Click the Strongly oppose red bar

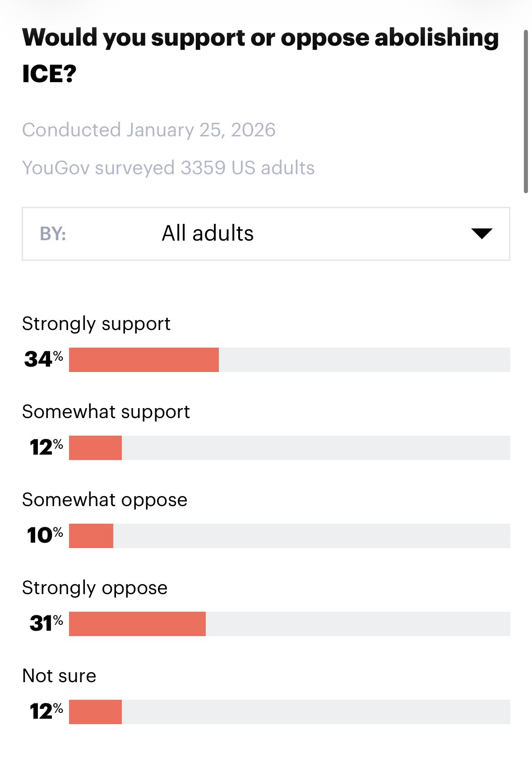137,624
